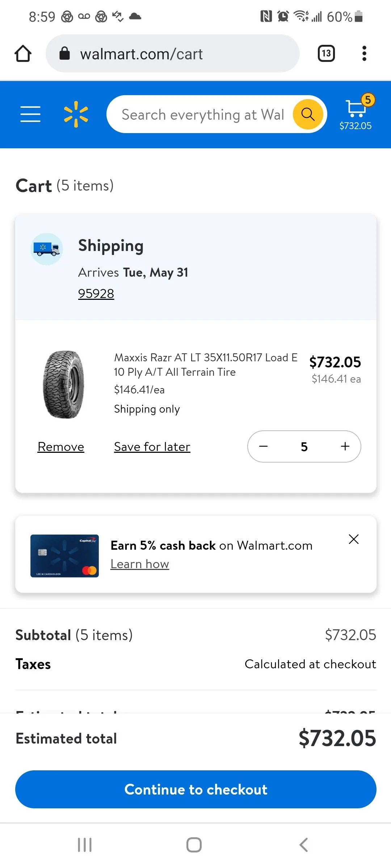Open the Maxxis Razr tire thumbnail
Screen dimensions: 391x868
click(x=64, y=384)
